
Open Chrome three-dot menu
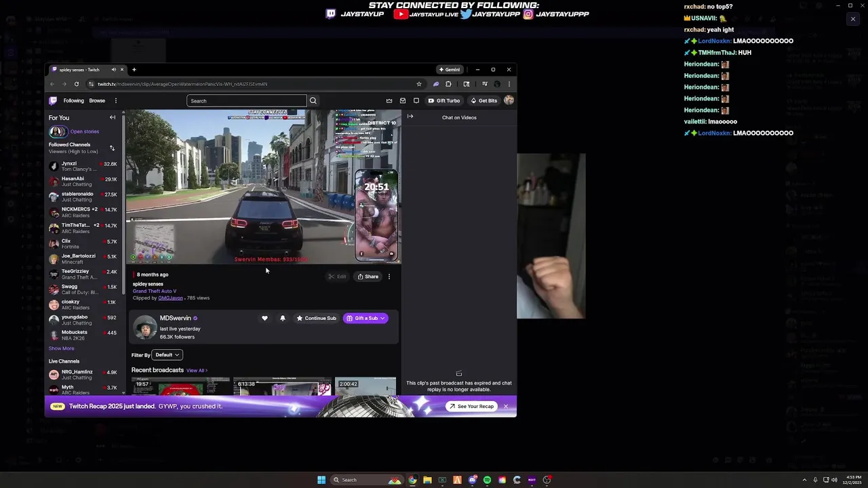(x=509, y=84)
